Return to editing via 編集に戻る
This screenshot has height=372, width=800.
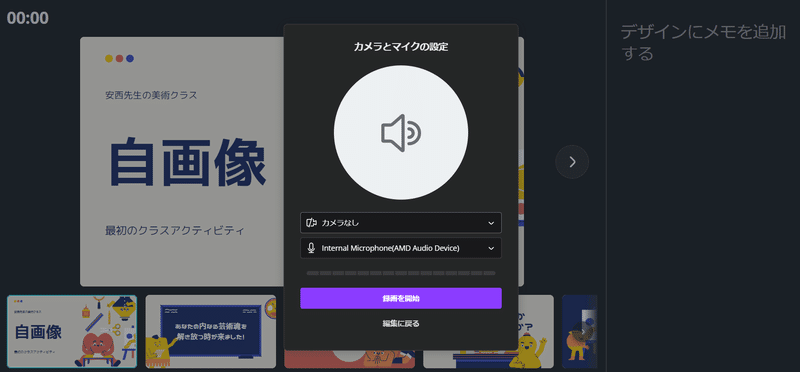pyautogui.click(x=401, y=324)
